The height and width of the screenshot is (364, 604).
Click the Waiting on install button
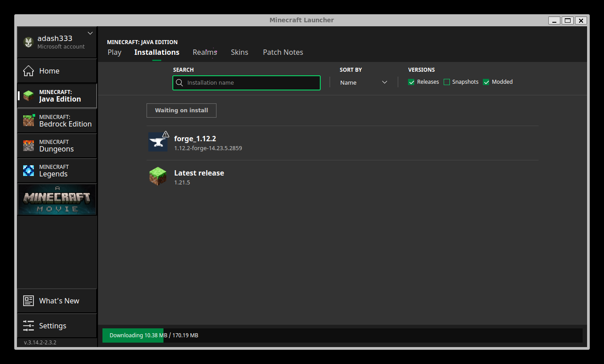tap(181, 110)
